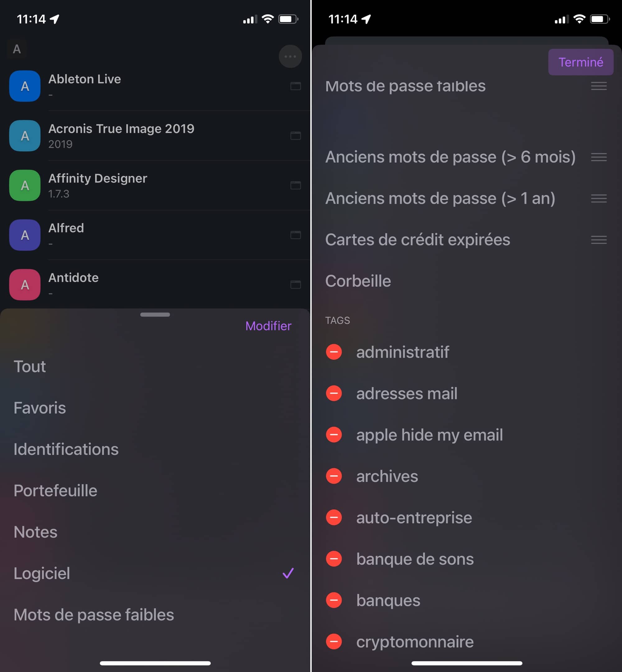Open the three-dots more options button
This screenshot has height=672, width=622.
pos(290,56)
